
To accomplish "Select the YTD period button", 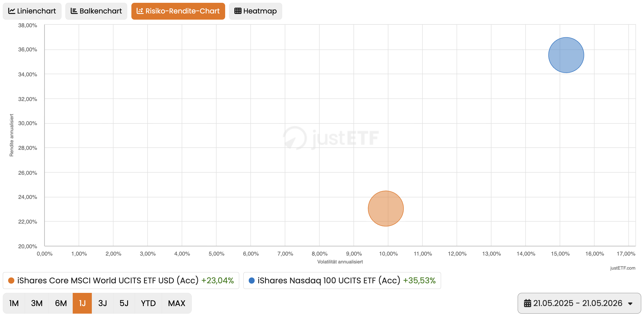I will tap(148, 303).
